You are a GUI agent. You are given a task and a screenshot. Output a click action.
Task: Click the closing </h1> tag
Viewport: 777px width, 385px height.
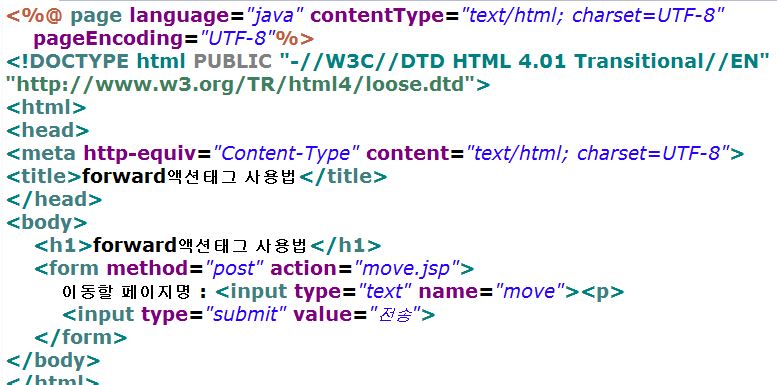coord(347,245)
